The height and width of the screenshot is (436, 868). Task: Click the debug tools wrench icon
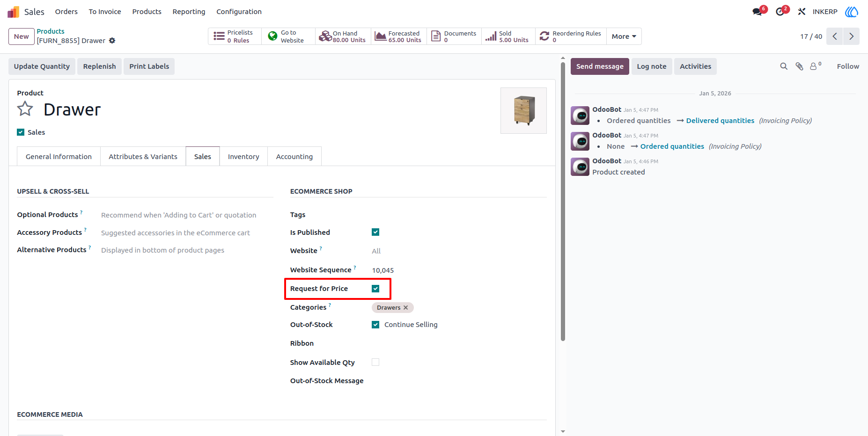point(802,12)
